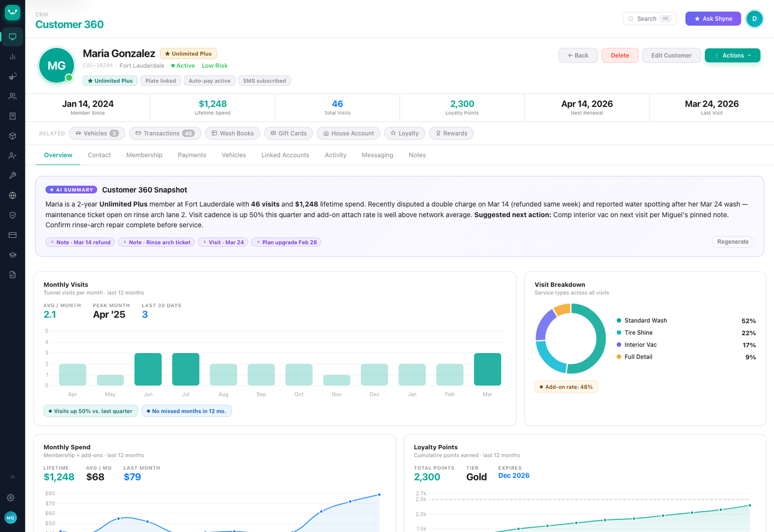Click the Standard Wash teal legend dot
Image resolution: width=774 pixels, height=532 pixels.
[619, 321]
